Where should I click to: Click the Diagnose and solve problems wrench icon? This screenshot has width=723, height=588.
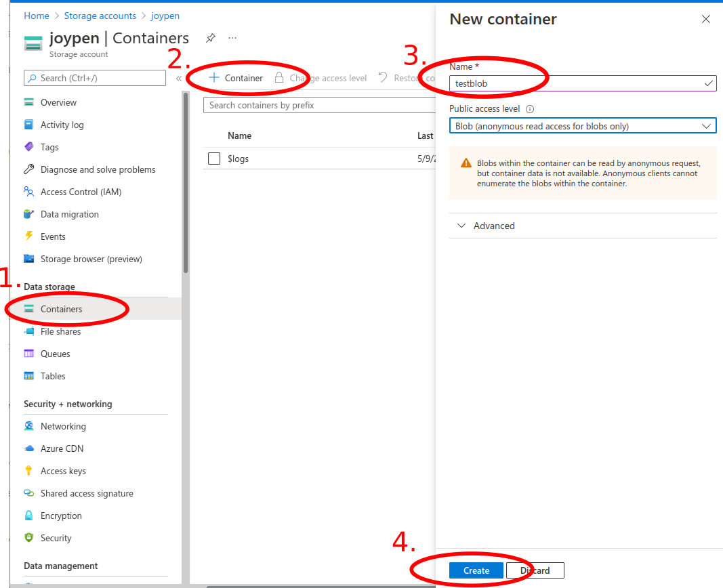(x=28, y=169)
